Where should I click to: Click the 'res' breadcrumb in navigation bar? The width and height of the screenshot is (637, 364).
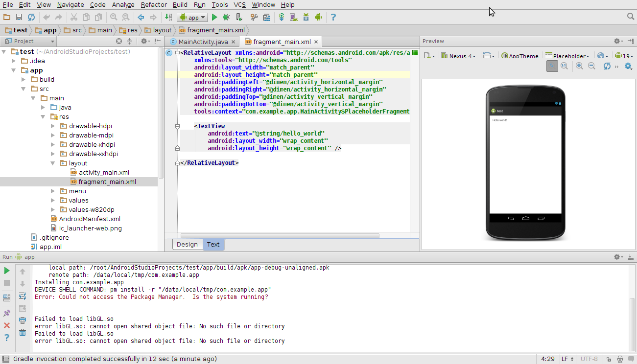[128, 30]
